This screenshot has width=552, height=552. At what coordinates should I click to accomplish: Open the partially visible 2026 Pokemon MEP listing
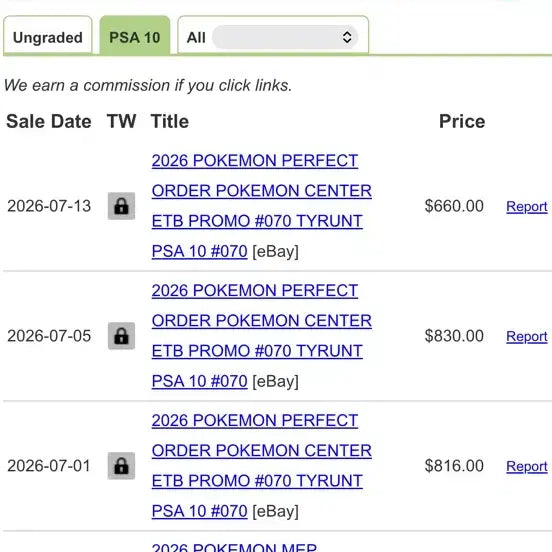point(234,547)
